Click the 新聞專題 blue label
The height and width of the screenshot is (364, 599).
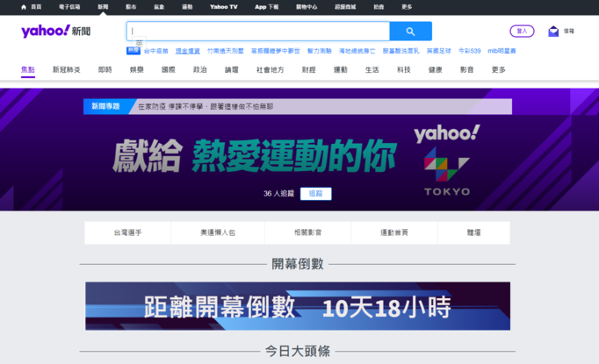click(x=105, y=106)
